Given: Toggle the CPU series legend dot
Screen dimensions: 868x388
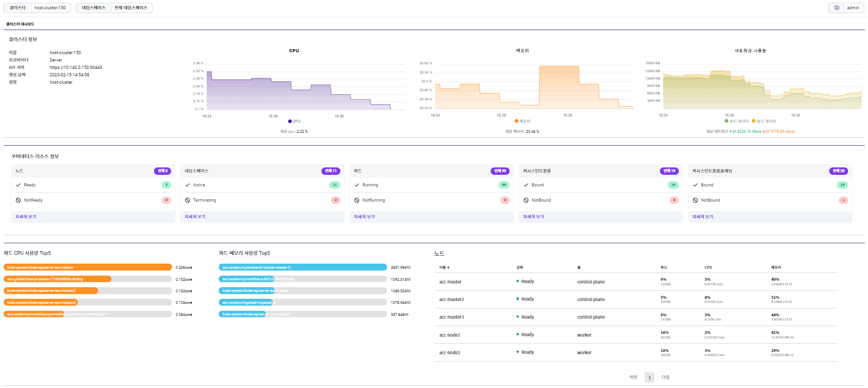Looking at the screenshot, I should pyautogui.click(x=290, y=121).
